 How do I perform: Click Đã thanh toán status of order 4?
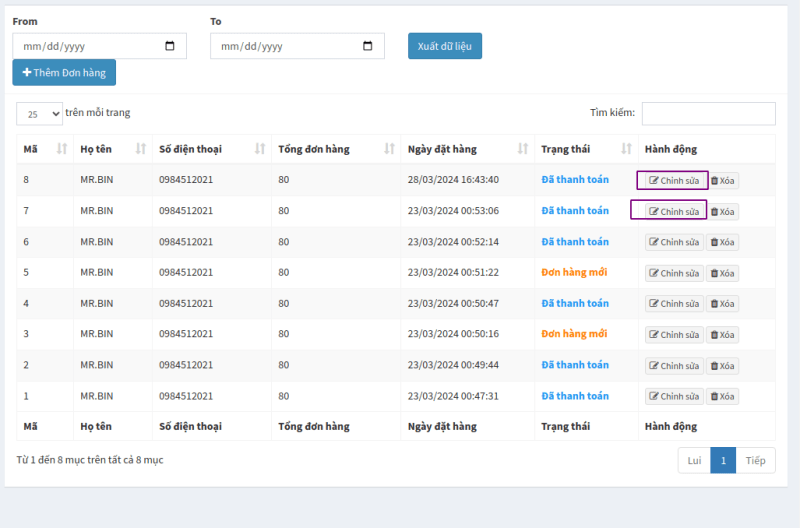click(x=575, y=304)
